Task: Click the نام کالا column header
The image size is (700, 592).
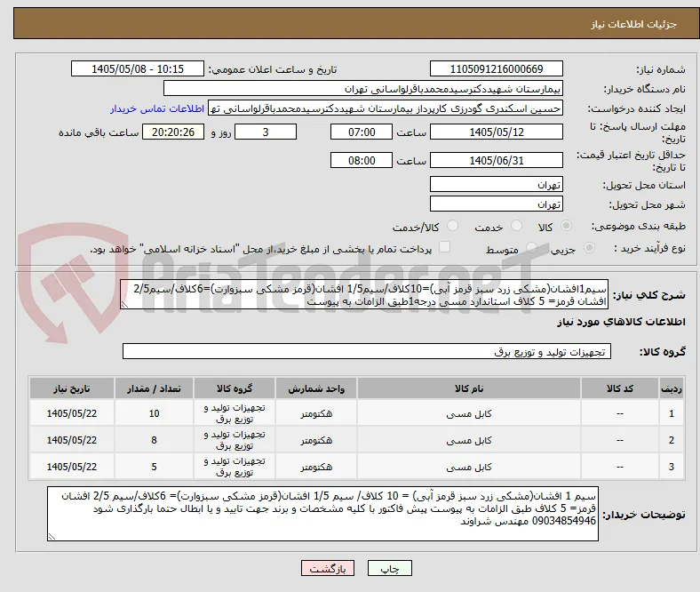Action: coord(469,388)
